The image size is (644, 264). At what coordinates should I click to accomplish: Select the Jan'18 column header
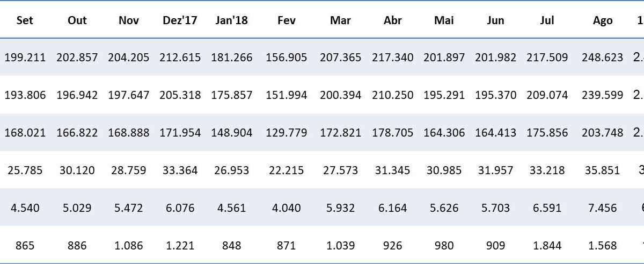[x=232, y=20]
